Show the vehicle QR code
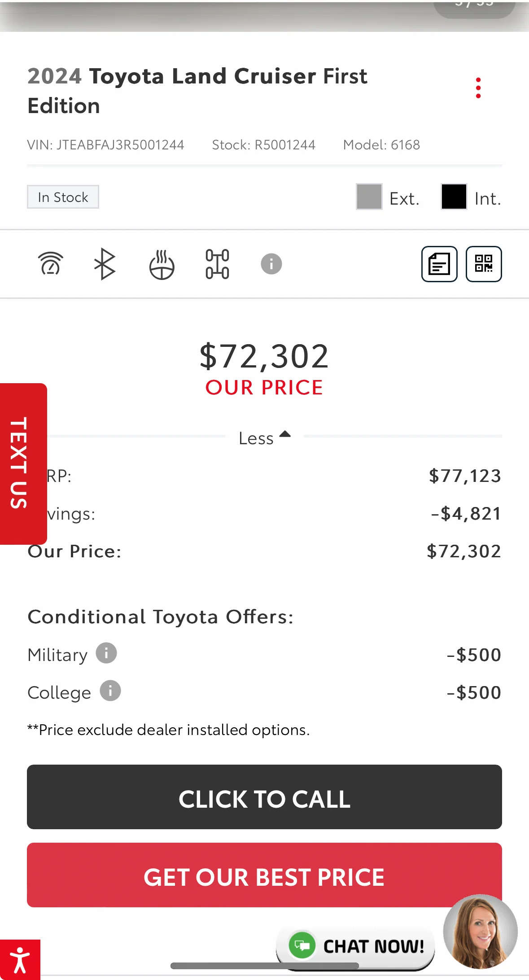 (x=484, y=264)
